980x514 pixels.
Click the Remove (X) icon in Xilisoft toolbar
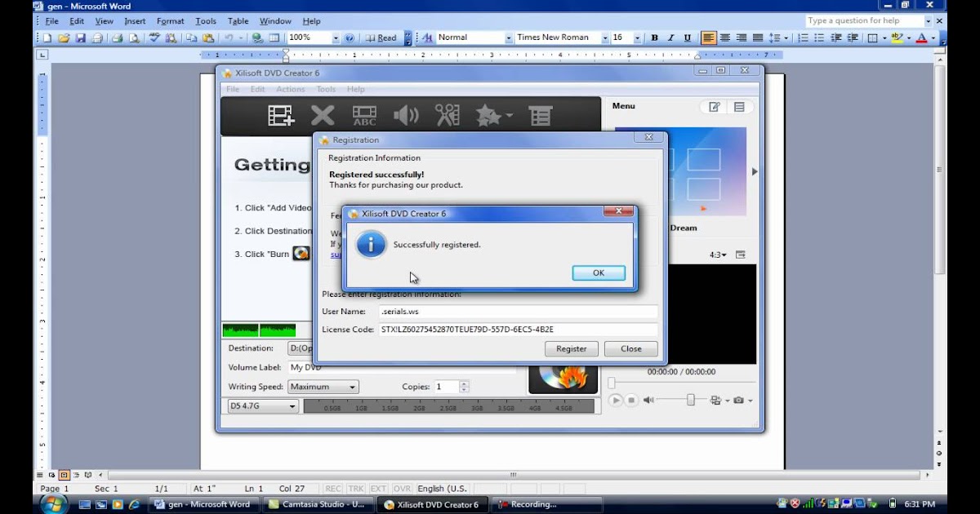(x=323, y=116)
